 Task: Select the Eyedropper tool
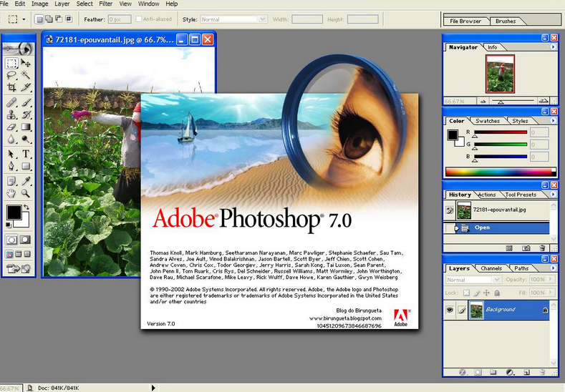click(x=26, y=181)
